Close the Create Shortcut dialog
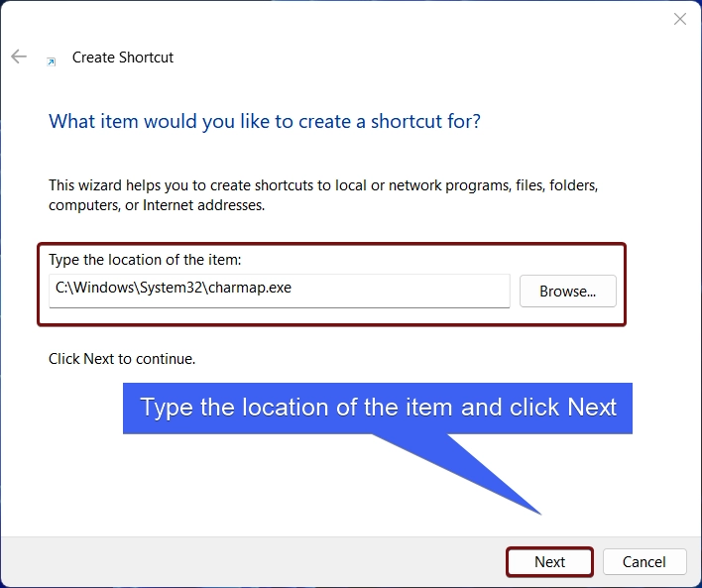This screenshot has width=702, height=588. pyautogui.click(x=679, y=19)
